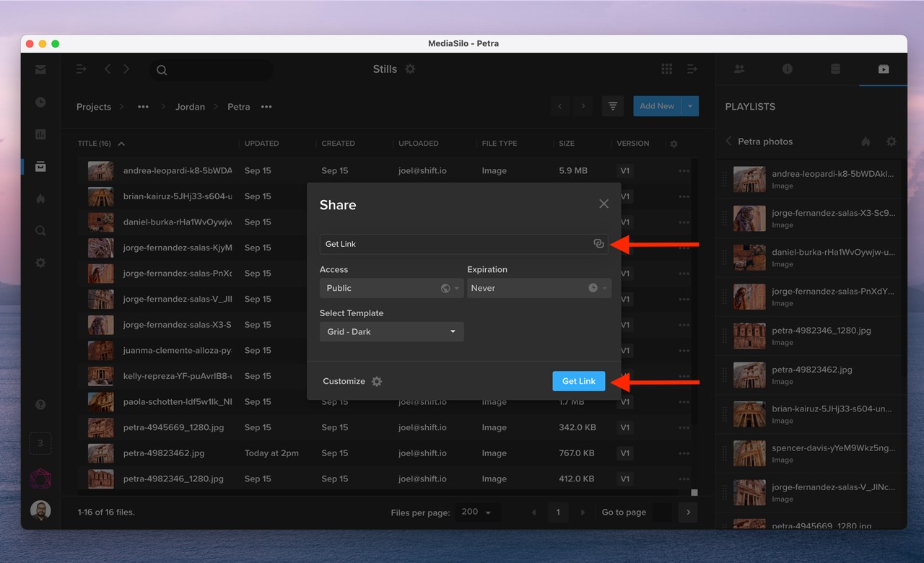
Task: Click the Stills folder settings gear
Action: pyautogui.click(x=410, y=69)
